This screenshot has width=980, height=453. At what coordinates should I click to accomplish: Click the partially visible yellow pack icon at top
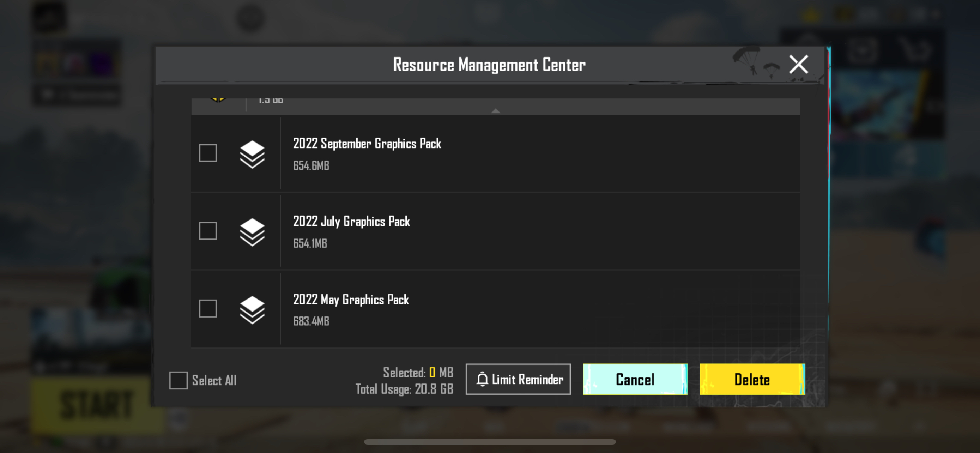(x=218, y=100)
